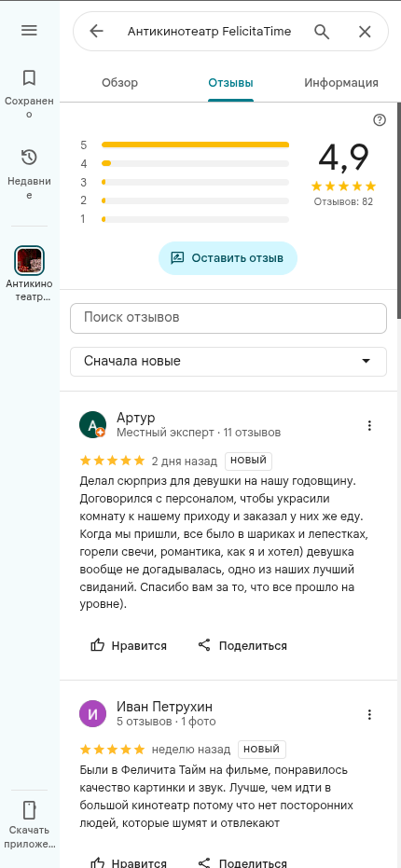This screenshot has width=401, height=868.
Task: Click the Отзывов: 82 count
Action: tap(343, 201)
